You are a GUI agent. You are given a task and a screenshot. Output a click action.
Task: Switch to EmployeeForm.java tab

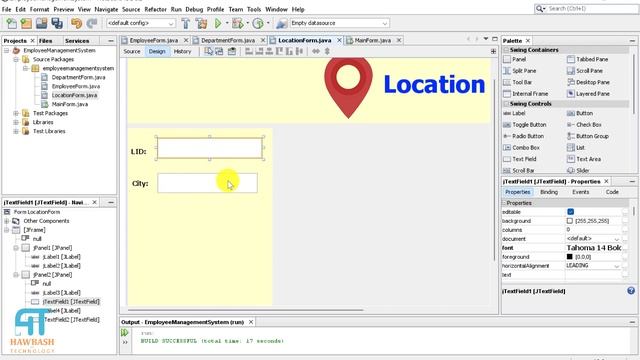click(153, 40)
